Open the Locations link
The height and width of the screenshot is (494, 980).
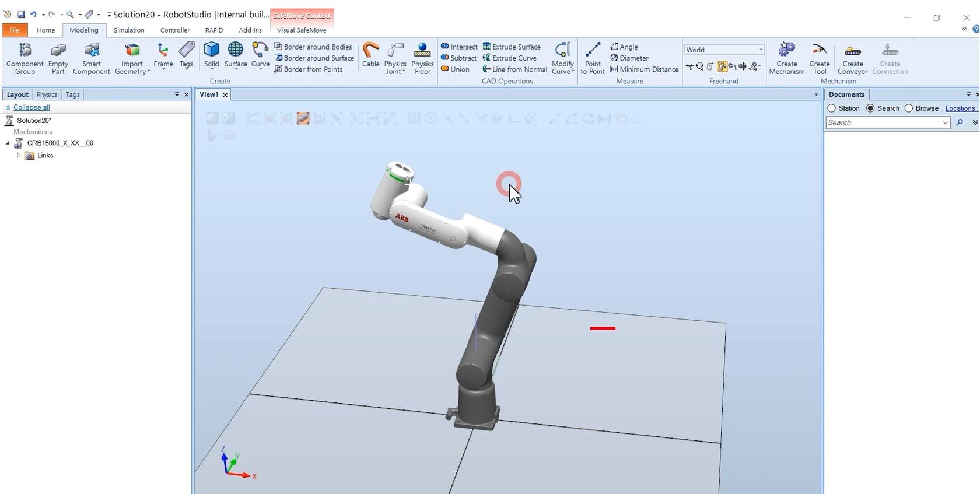[961, 108]
